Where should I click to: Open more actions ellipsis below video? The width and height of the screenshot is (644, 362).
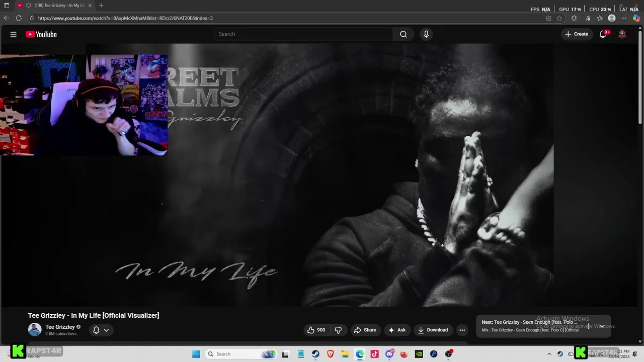(x=462, y=330)
